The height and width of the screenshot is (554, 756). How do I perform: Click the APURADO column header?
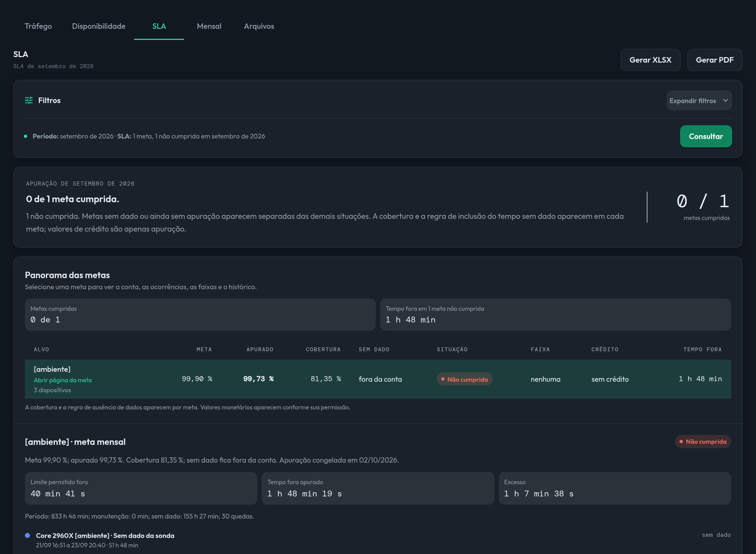pos(260,350)
